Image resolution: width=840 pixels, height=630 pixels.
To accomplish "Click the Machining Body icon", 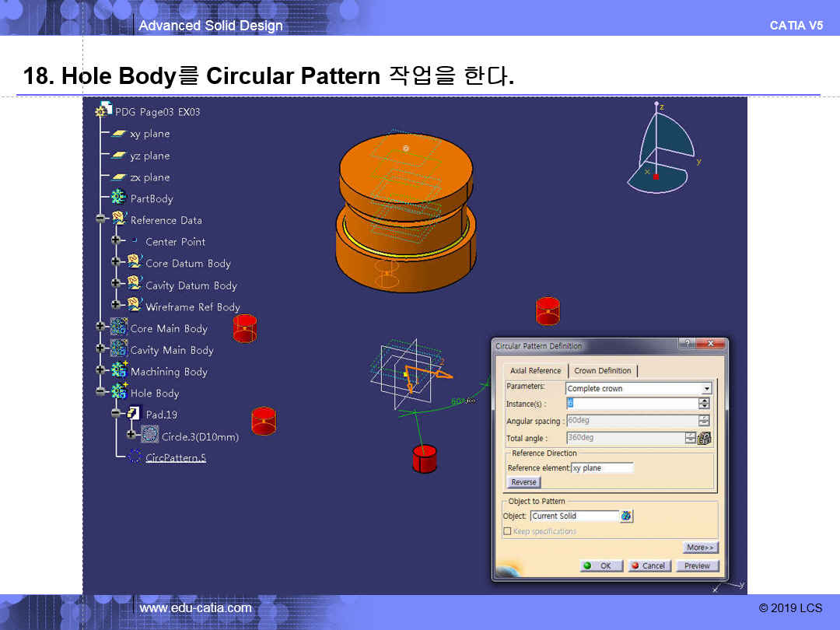I will point(119,371).
